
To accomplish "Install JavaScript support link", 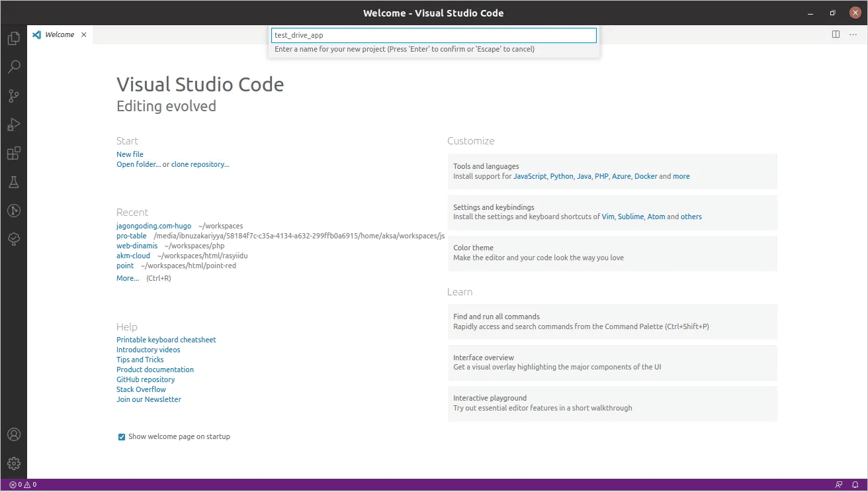I will pyautogui.click(x=530, y=176).
